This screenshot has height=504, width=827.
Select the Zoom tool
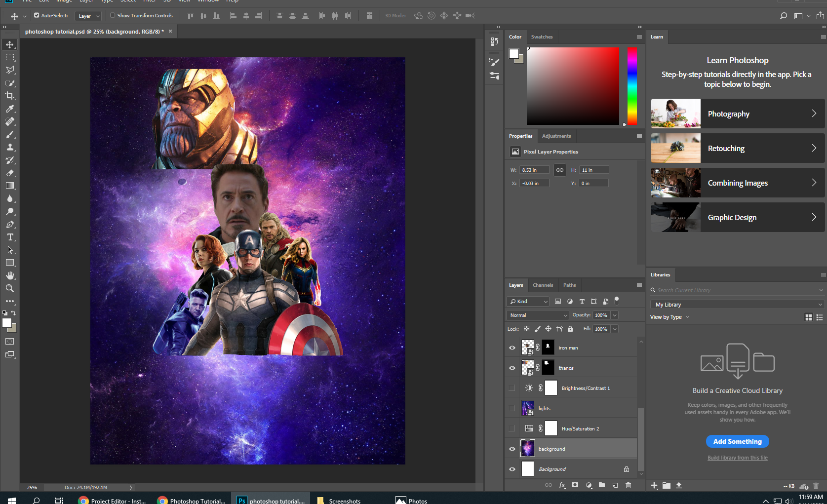10,288
